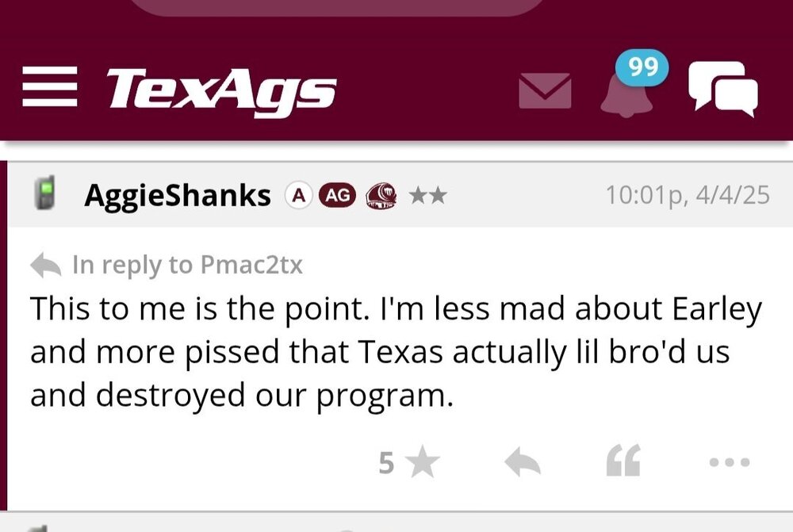Click the arrow before In reply to
This screenshot has width=793, height=532.
[x=46, y=266]
